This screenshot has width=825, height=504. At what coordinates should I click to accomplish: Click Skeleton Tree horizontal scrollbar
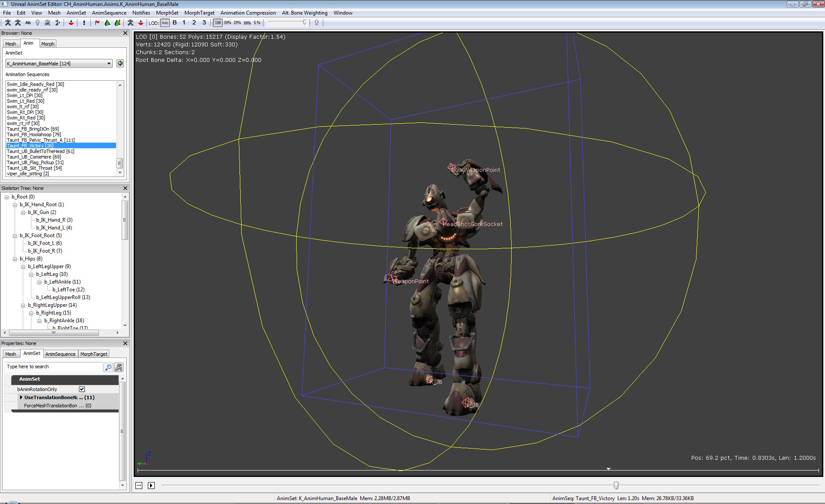click(x=54, y=333)
